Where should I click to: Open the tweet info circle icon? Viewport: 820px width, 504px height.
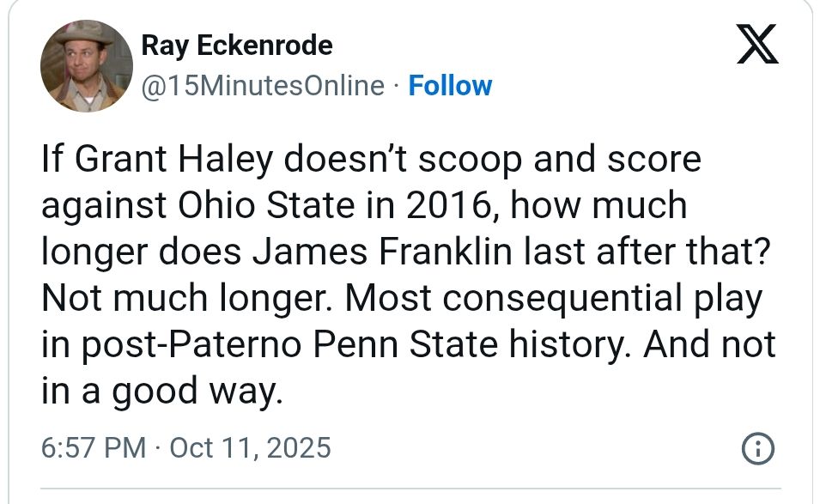coord(758,448)
